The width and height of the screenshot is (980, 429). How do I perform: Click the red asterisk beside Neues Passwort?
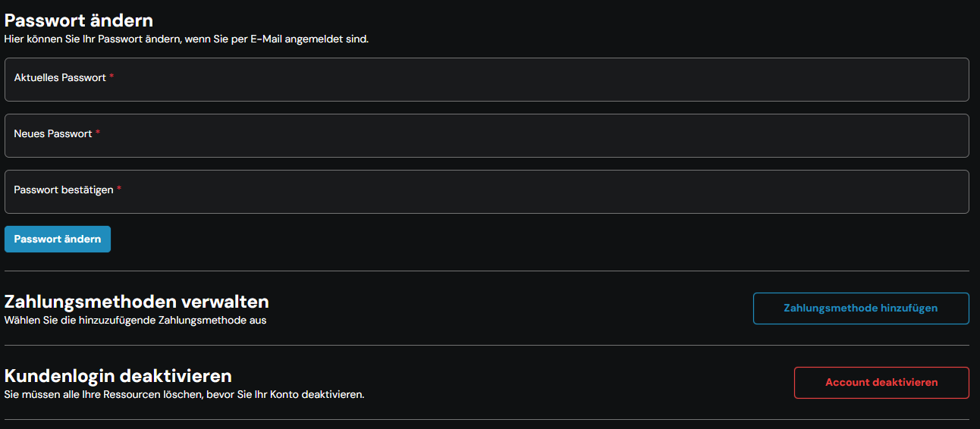pyautogui.click(x=98, y=133)
